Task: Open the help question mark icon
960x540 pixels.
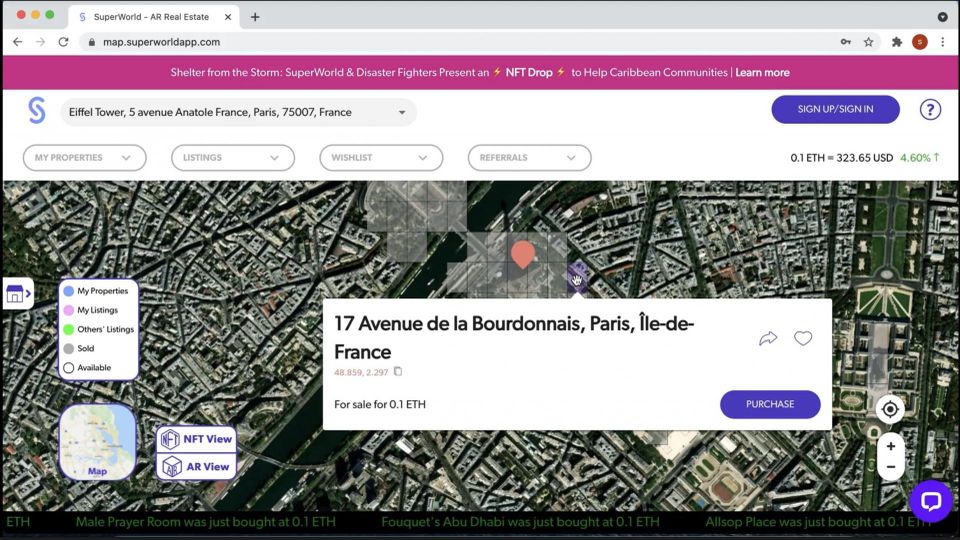Action: click(x=930, y=110)
